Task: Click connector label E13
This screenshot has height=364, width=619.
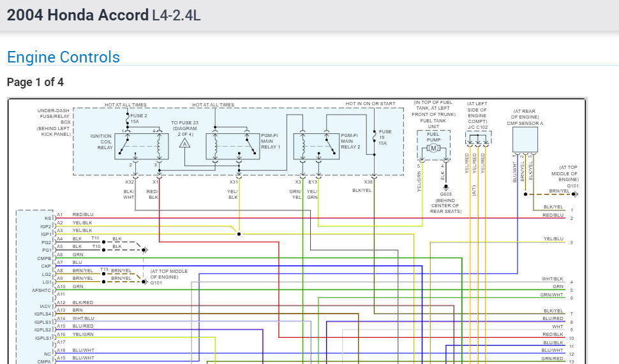Action: (312, 182)
